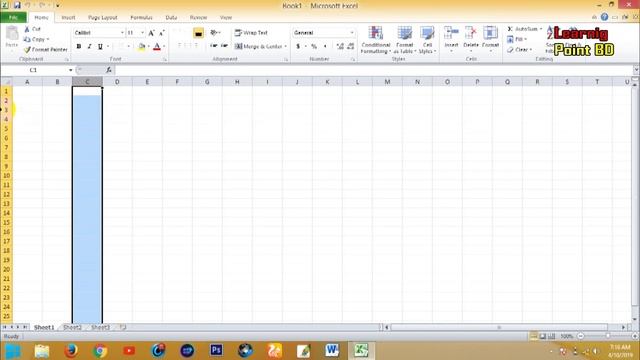Click in the formula bar input

point(373,70)
